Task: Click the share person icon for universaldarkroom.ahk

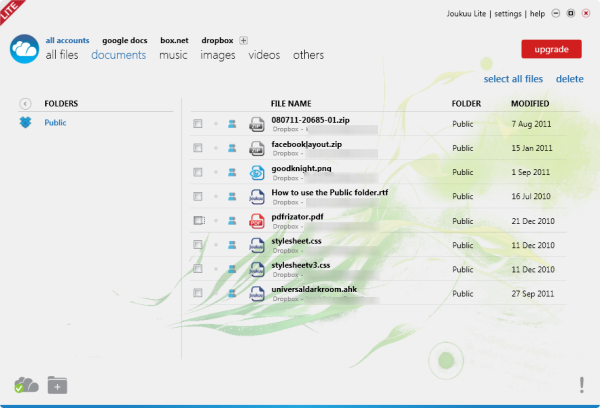Action: click(232, 293)
